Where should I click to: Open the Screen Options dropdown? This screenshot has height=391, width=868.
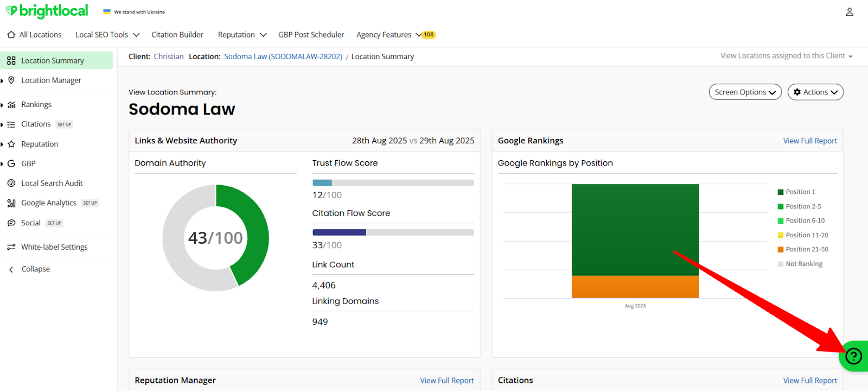pyautogui.click(x=744, y=92)
